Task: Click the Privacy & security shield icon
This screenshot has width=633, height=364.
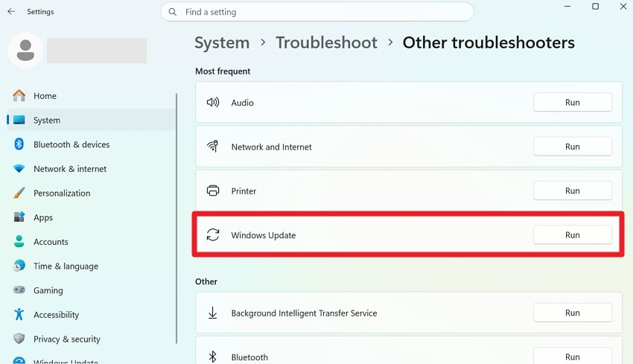Action: click(19, 338)
